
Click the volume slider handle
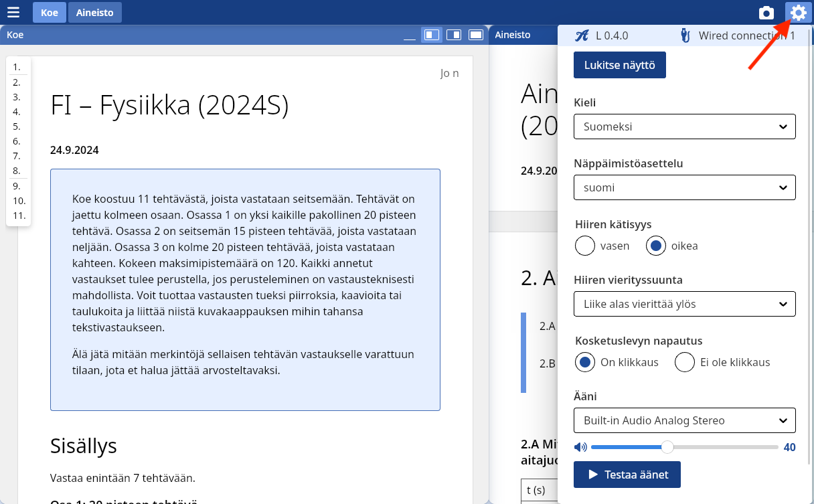[x=667, y=447]
